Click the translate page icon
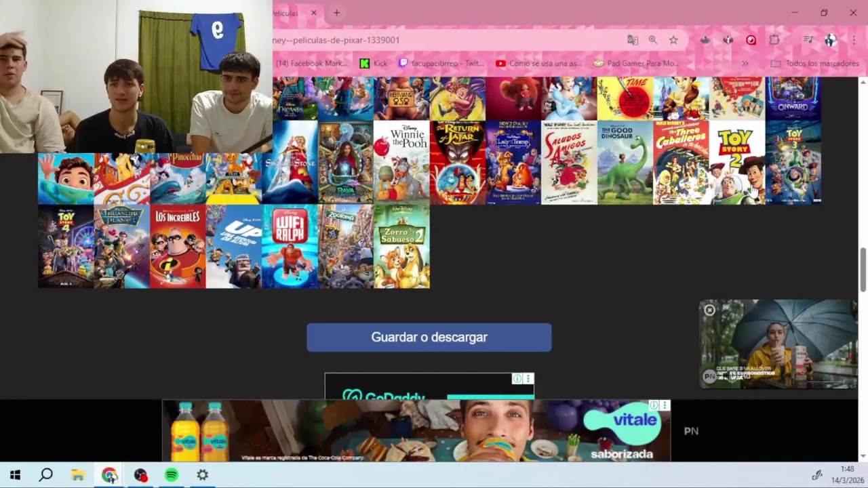868x488 pixels. click(x=633, y=40)
